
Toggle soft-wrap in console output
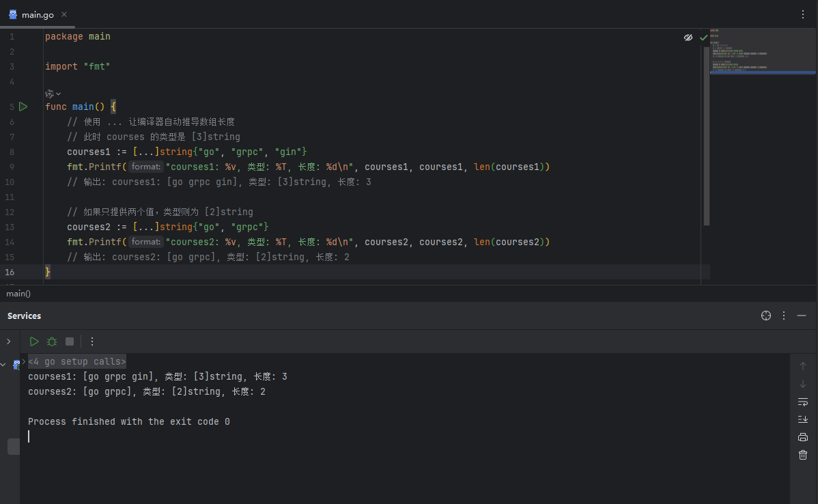point(803,402)
